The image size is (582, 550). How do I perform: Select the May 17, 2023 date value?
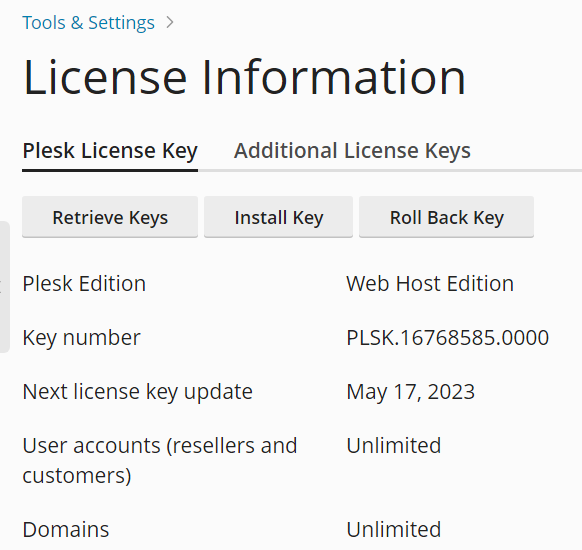411,392
